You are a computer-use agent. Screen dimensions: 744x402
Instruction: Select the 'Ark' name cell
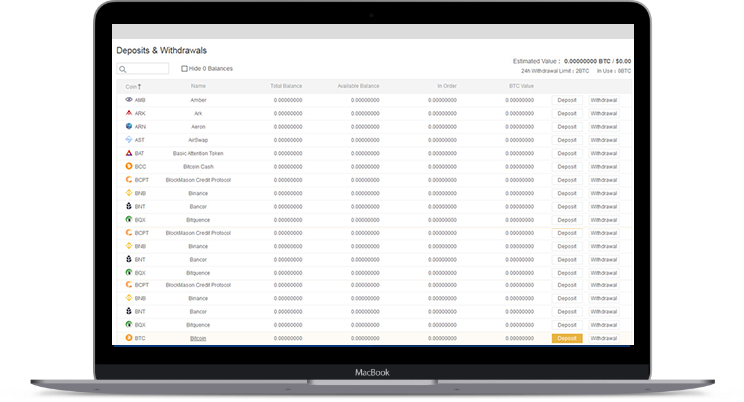[x=198, y=113]
